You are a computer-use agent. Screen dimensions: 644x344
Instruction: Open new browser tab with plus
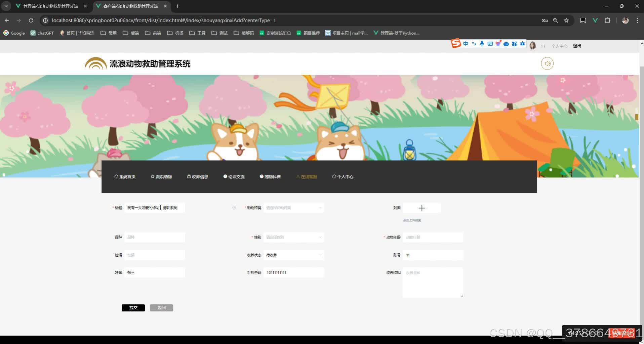tap(177, 6)
